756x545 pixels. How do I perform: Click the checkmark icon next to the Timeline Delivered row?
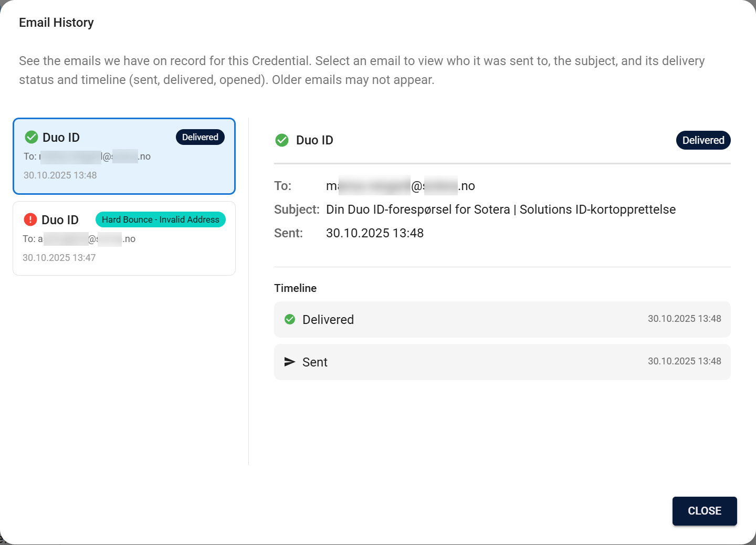click(x=289, y=319)
